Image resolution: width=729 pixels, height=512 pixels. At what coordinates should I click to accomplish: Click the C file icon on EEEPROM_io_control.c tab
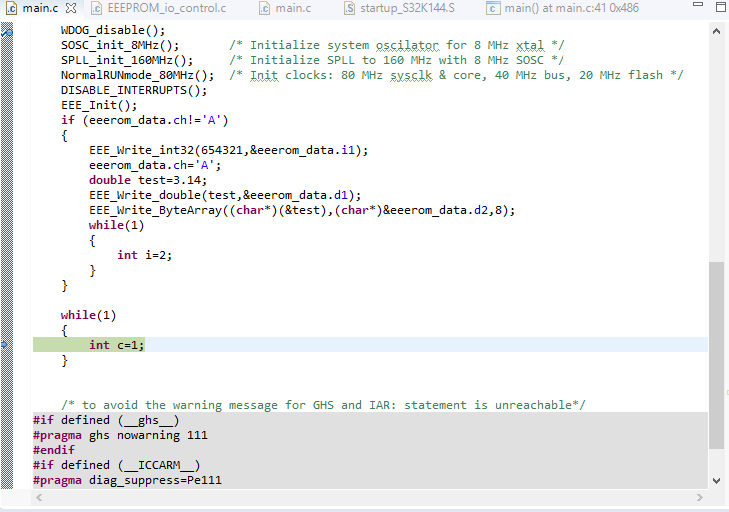pos(97,8)
